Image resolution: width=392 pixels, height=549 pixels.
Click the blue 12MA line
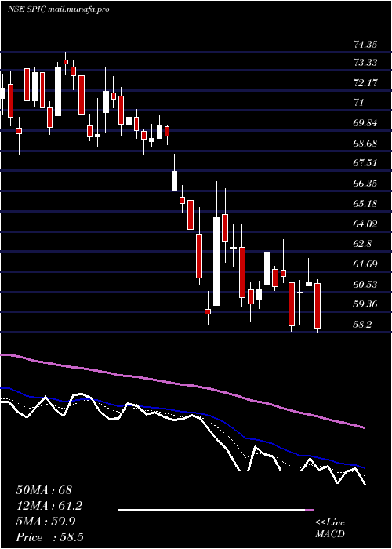coord(182,413)
